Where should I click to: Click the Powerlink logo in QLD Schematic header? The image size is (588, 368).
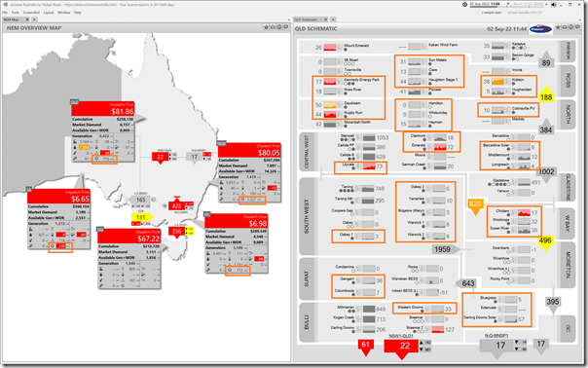point(540,29)
